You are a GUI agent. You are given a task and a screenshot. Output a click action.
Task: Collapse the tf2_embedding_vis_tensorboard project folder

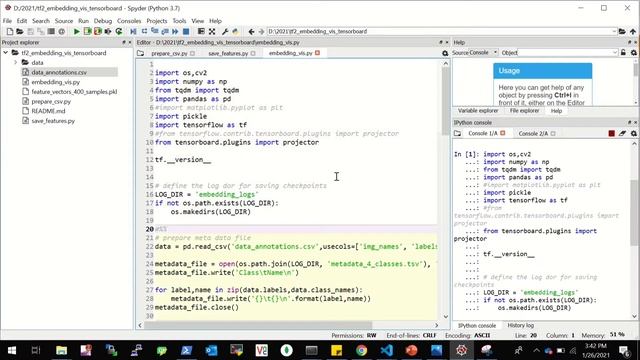6,53
